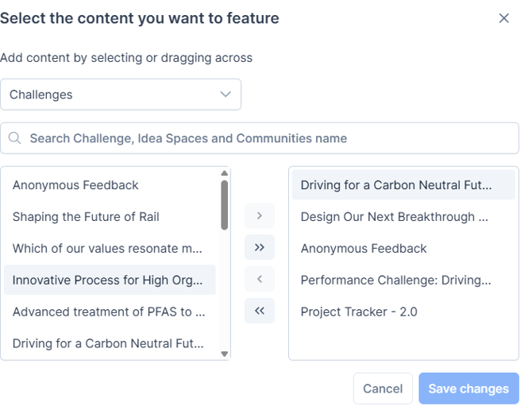Open the Challenges dropdown
This screenshot has width=532, height=414.
click(x=121, y=95)
